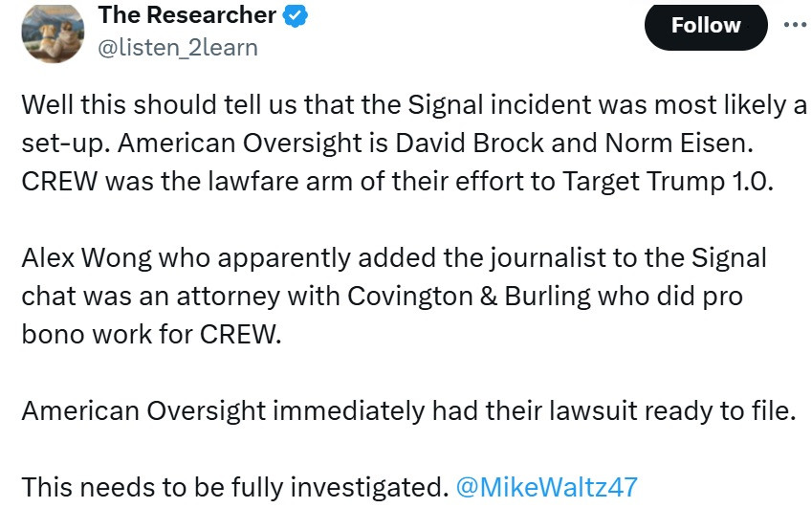
Task: Open the three-dot more options menu
Action: point(794,25)
